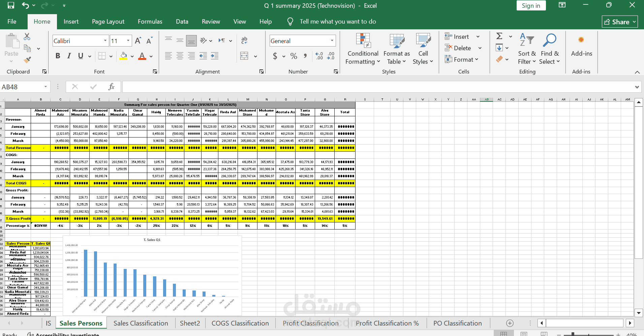Screen dimensions: 644x336
Task: Open the Font Size dropdown
Action: point(127,40)
